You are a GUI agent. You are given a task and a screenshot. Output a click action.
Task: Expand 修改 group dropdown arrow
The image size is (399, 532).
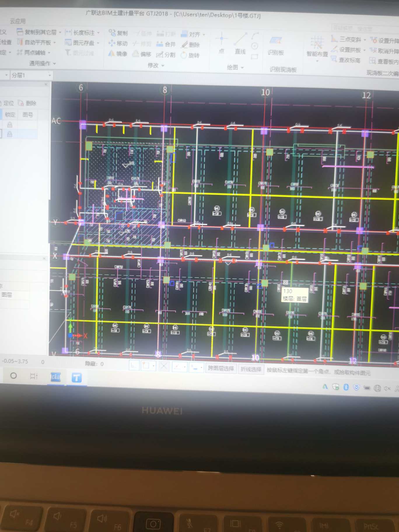click(x=163, y=66)
